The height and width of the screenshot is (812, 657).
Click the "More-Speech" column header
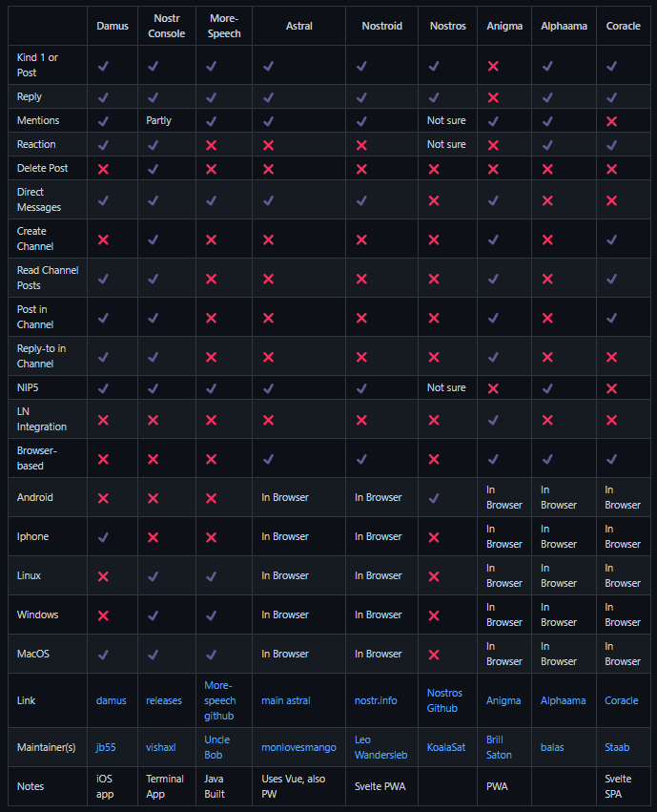point(224,26)
